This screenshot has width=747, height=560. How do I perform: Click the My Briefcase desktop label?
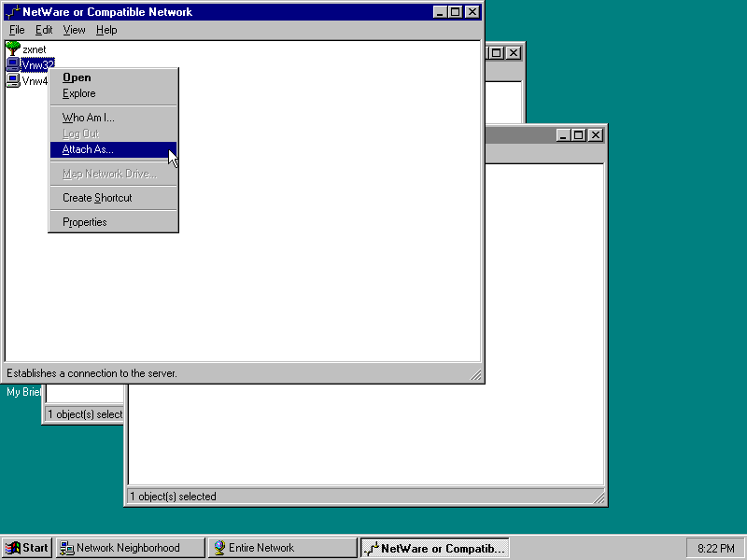pyautogui.click(x=23, y=392)
